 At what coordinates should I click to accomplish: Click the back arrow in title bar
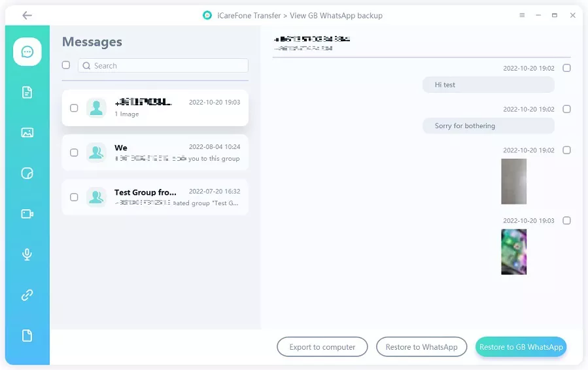click(x=27, y=15)
